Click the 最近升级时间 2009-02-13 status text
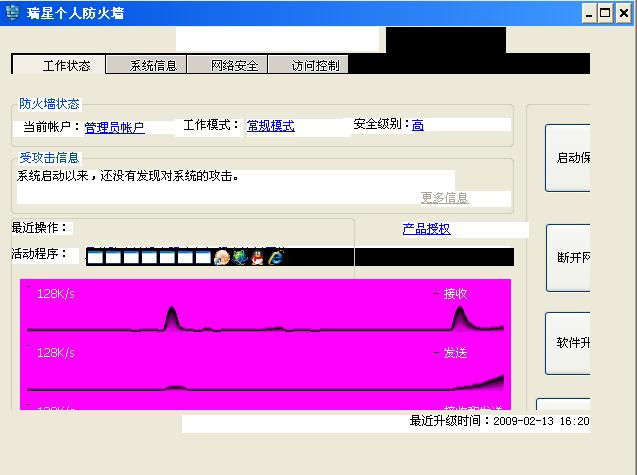637x475 pixels. coord(499,421)
